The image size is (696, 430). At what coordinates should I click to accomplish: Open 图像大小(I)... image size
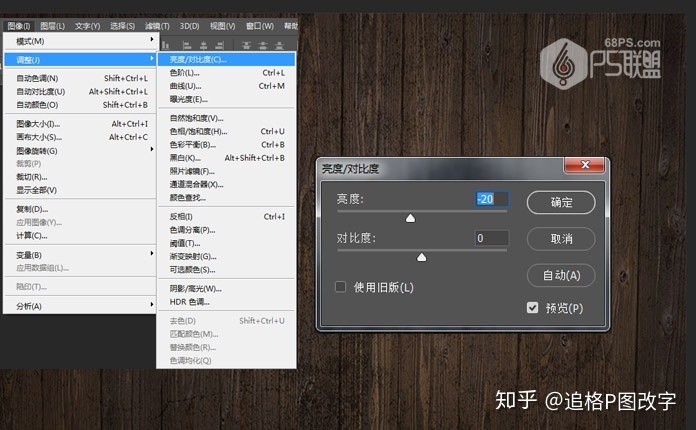pyautogui.click(x=80, y=124)
